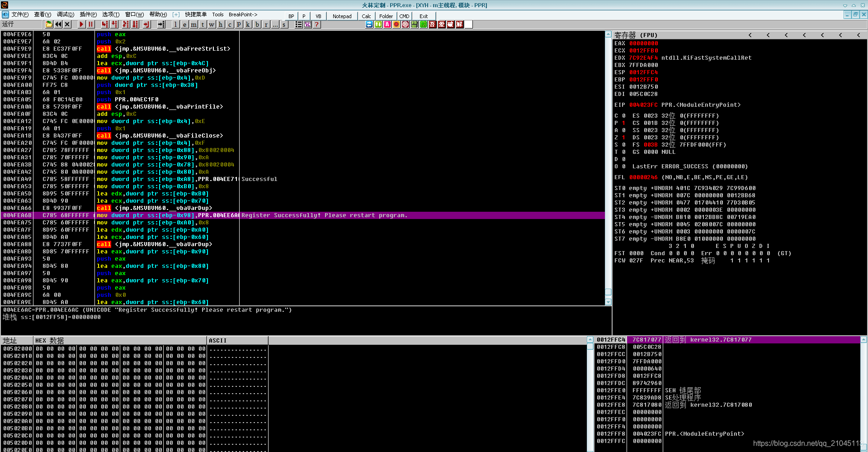Open the Source 's' button
The image size is (868, 452).
[x=284, y=24]
